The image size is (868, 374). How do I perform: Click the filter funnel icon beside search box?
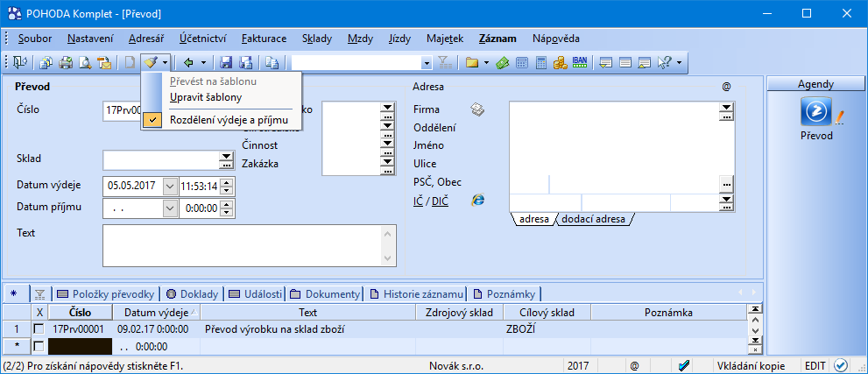(x=444, y=62)
